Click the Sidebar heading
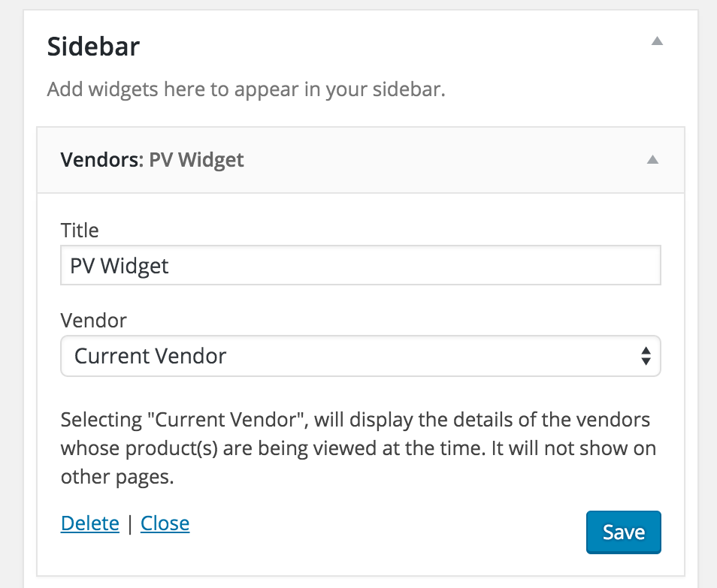Screen dimensions: 717x588 tap(93, 47)
